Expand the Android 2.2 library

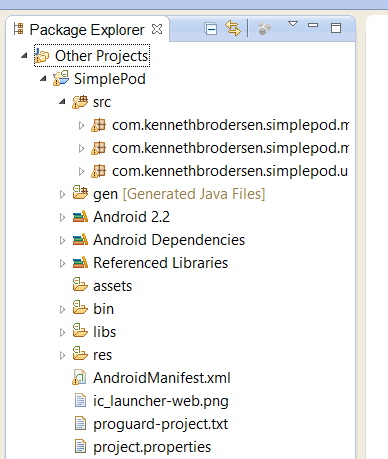(62, 217)
